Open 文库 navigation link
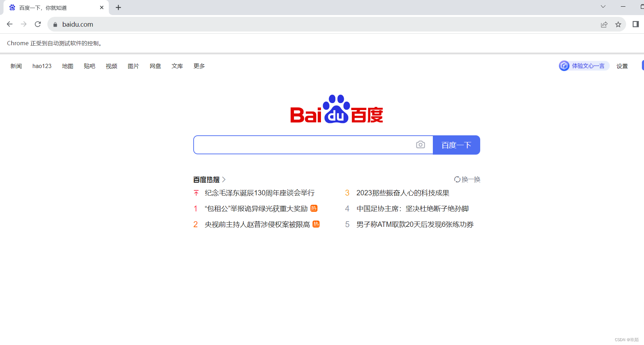The image size is (644, 345). (x=177, y=66)
